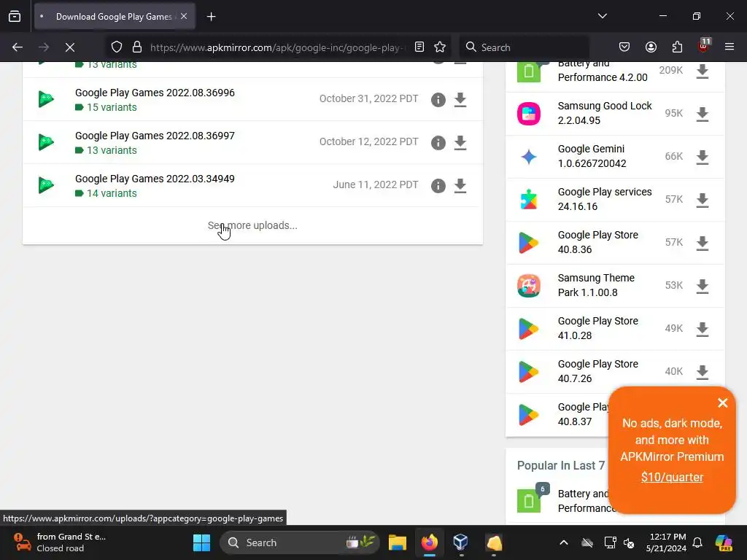Viewport: 747px width, 560px height.
Task: Open the Google Gemini star icon
Action: point(529,156)
